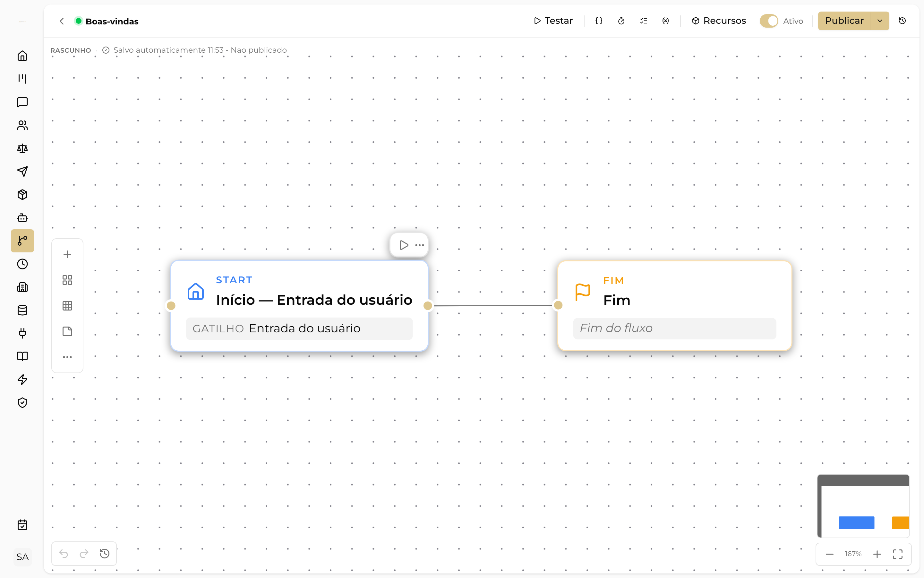Open version history icon at the top right
The width and height of the screenshot is (924, 578).
tap(902, 21)
